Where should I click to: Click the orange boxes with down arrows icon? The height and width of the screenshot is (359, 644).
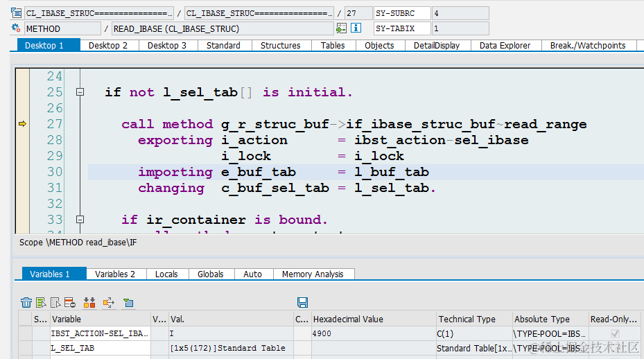[89, 303]
